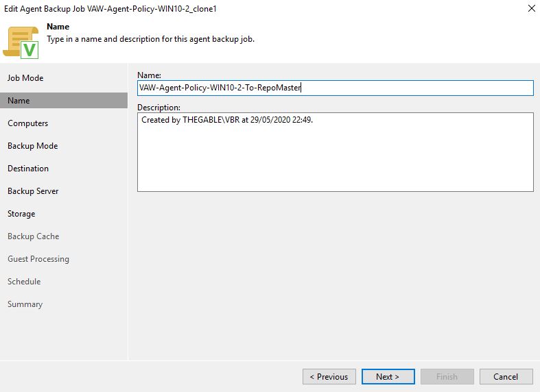
Task: Go to the Storage step
Action: tap(21, 214)
